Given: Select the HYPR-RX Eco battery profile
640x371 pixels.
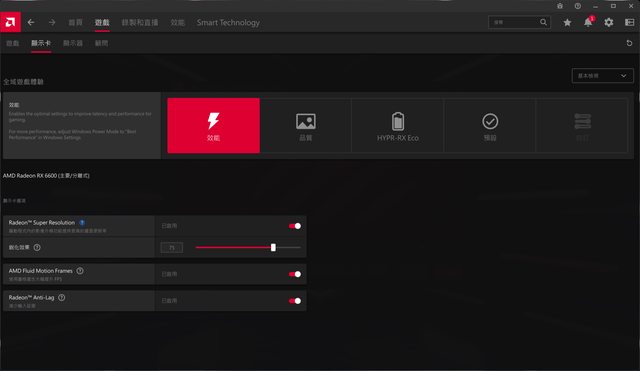Looking at the screenshot, I should (398, 126).
